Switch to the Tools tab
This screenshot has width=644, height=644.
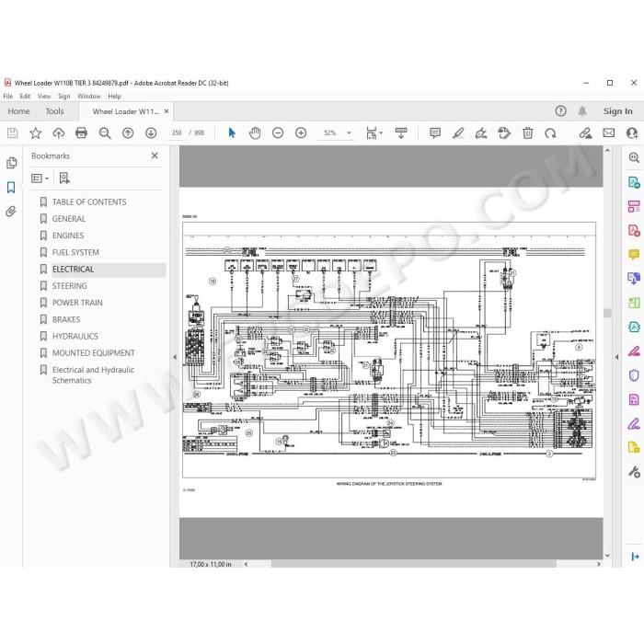54,111
